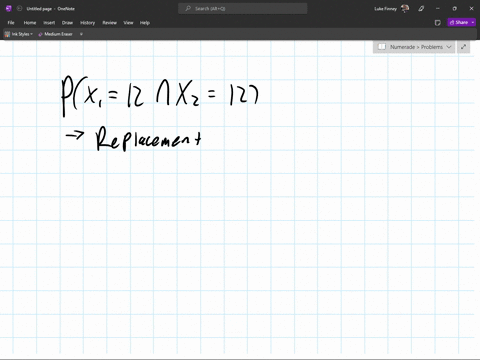Click the OneNote app logo icon

pos(9,9)
